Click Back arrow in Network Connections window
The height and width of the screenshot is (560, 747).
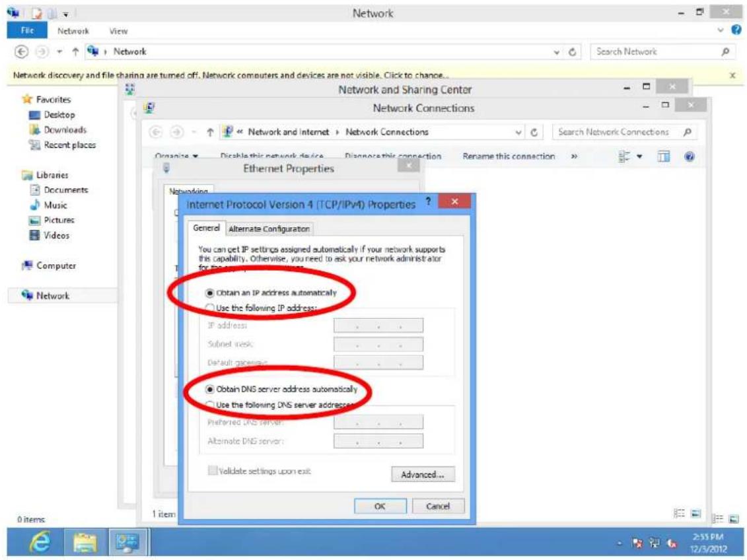pos(156,132)
